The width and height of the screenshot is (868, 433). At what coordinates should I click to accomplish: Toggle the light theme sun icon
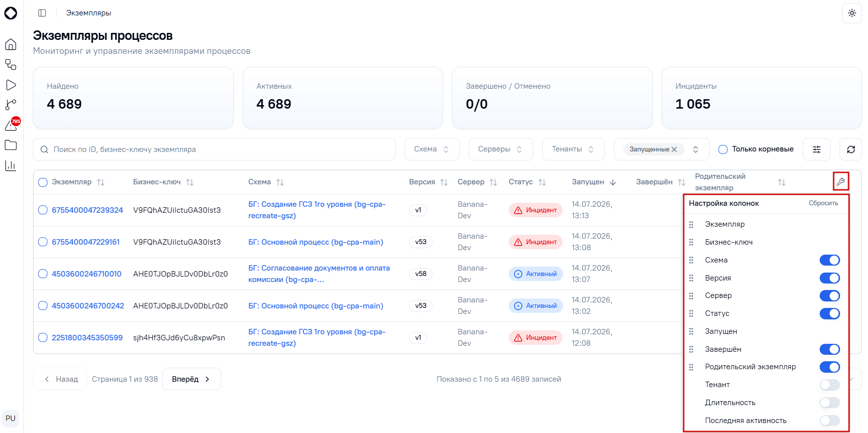852,13
